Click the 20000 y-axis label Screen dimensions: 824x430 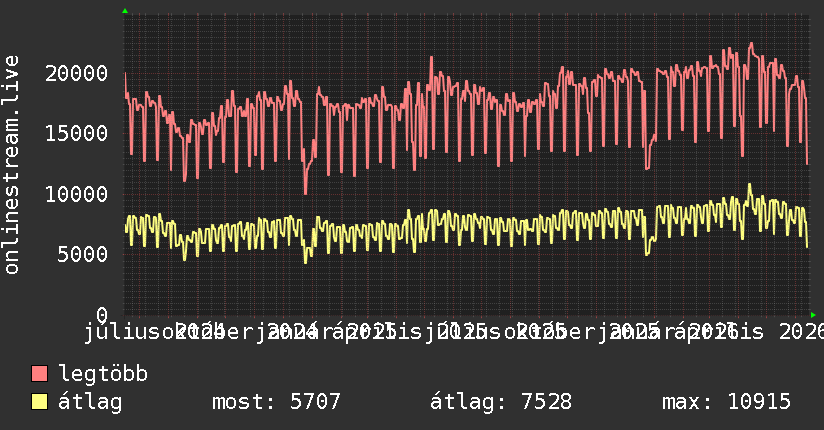click(x=77, y=73)
